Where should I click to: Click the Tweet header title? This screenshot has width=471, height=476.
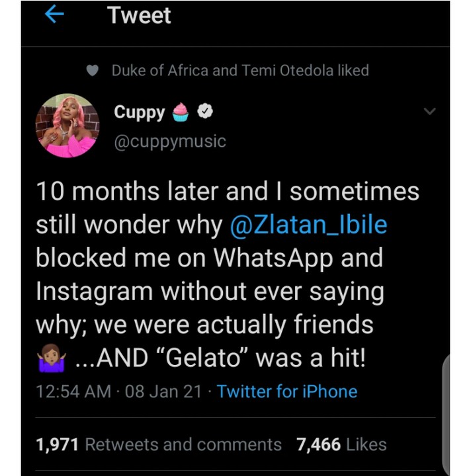pos(140,16)
